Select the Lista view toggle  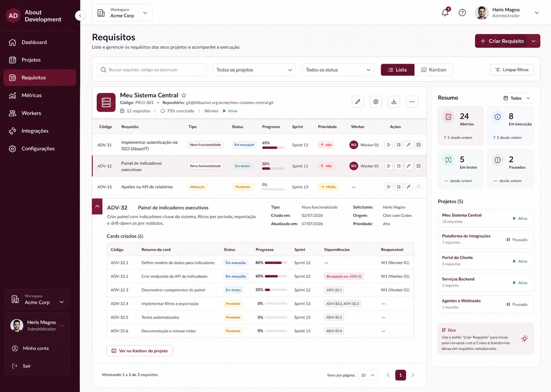pos(398,70)
